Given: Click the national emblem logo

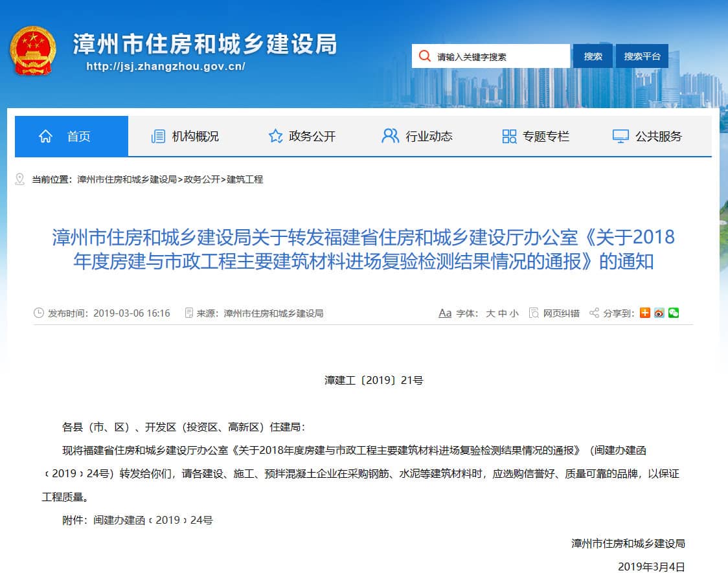Looking at the screenshot, I should tap(33, 51).
